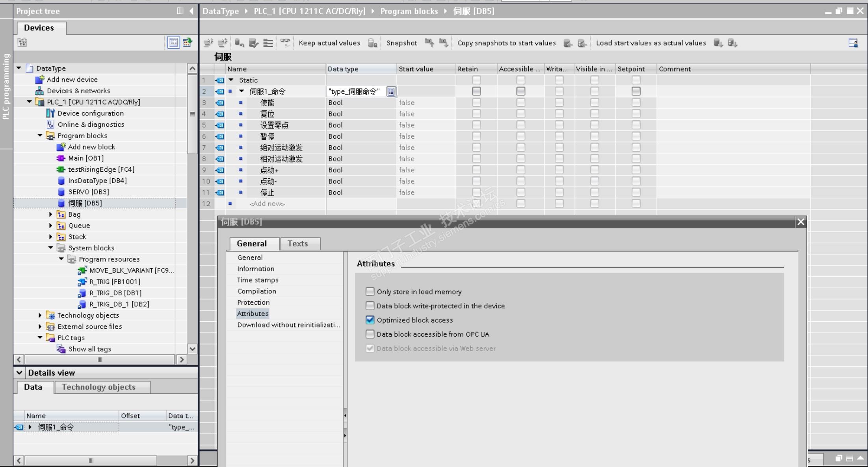Click the Snapshot camera icon in toolbar

429,43
